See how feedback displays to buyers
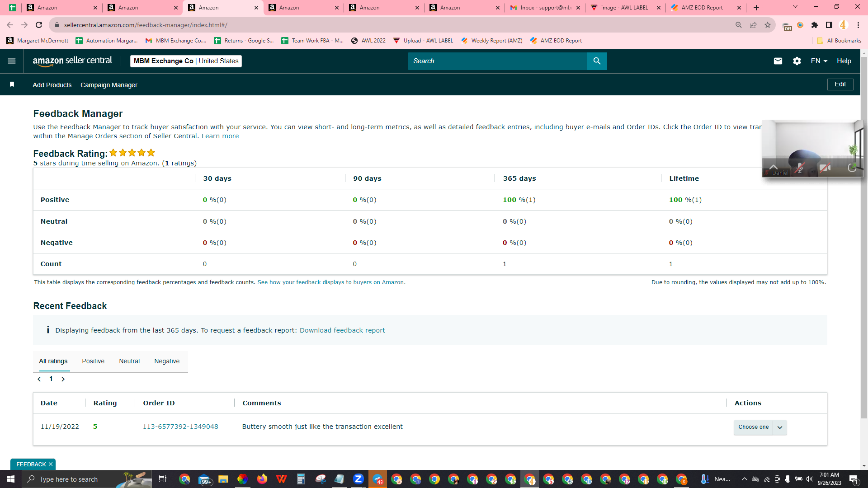The height and width of the screenshot is (488, 868). [x=331, y=282]
